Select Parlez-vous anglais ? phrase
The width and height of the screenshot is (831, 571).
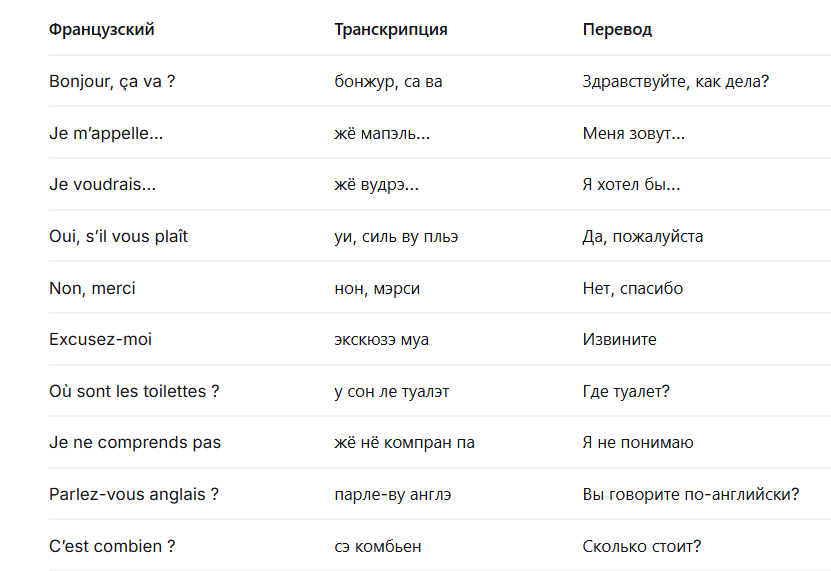pos(134,495)
